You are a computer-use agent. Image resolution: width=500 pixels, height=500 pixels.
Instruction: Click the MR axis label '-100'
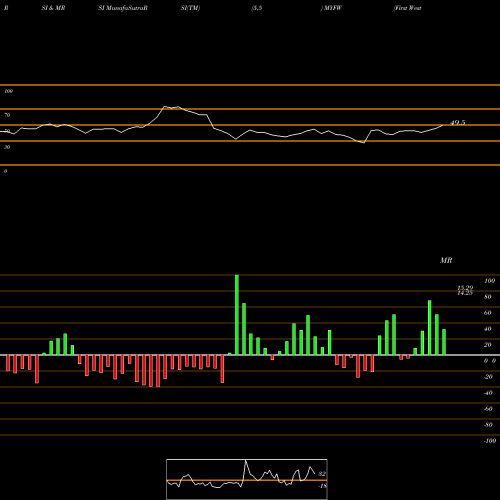pos(490,441)
